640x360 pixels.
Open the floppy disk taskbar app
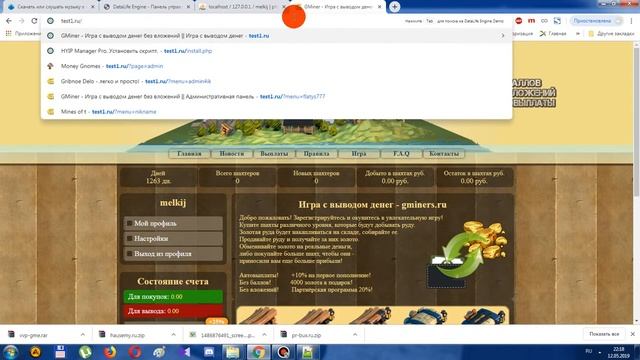(60, 352)
